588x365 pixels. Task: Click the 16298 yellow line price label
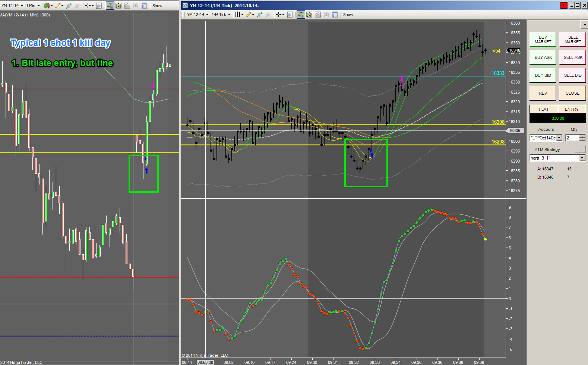(498, 142)
